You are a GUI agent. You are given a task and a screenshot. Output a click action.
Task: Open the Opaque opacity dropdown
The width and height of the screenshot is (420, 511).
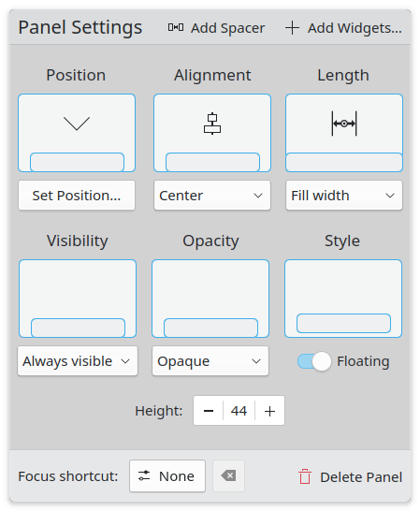[210, 361]
